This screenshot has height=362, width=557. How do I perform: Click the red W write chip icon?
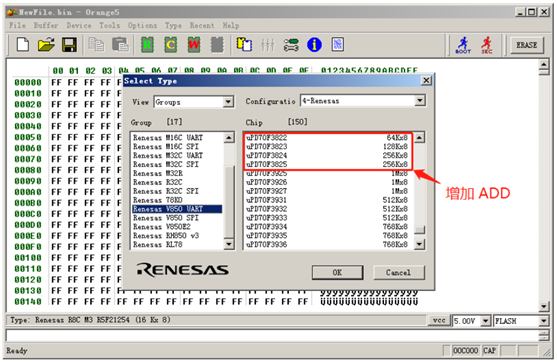[194, 45]
